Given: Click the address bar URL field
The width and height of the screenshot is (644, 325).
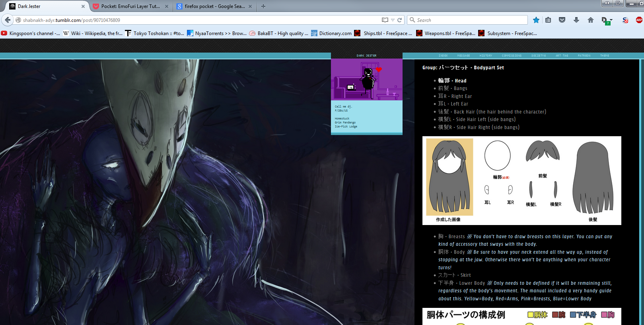Looking at the screenshot, I should tap(200, 20).
